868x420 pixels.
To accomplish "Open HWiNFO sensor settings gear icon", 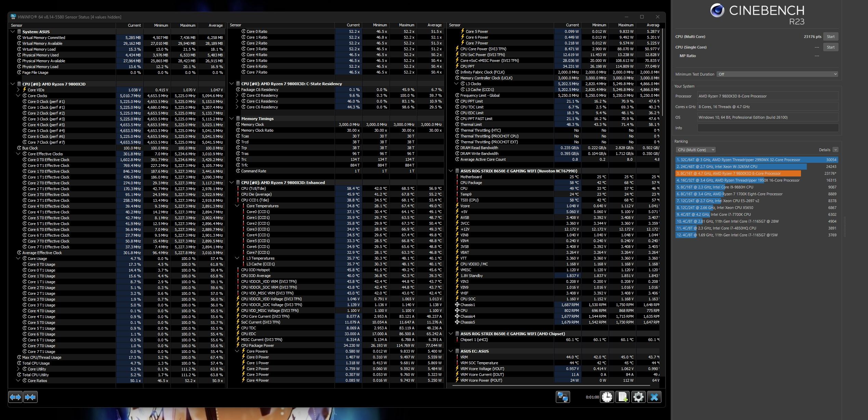I will pyautogui.click(x=638, y=397).
